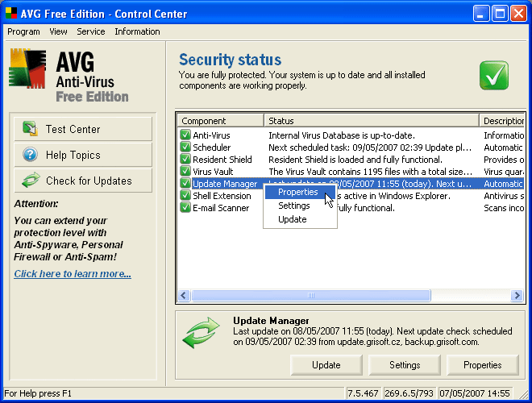Open the Information menu
Viewport: 532px width, 403px height.
click(x=137, y=31)
